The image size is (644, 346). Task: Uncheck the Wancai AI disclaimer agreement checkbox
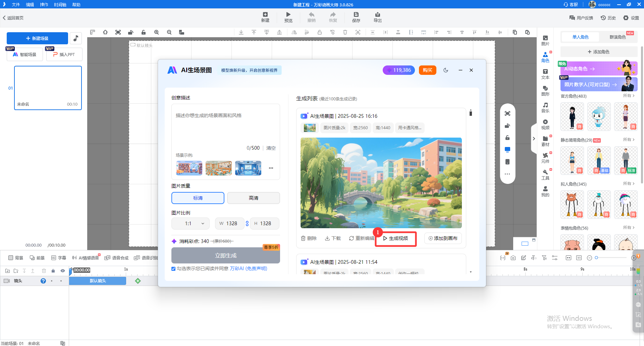[x=173, y=269]
